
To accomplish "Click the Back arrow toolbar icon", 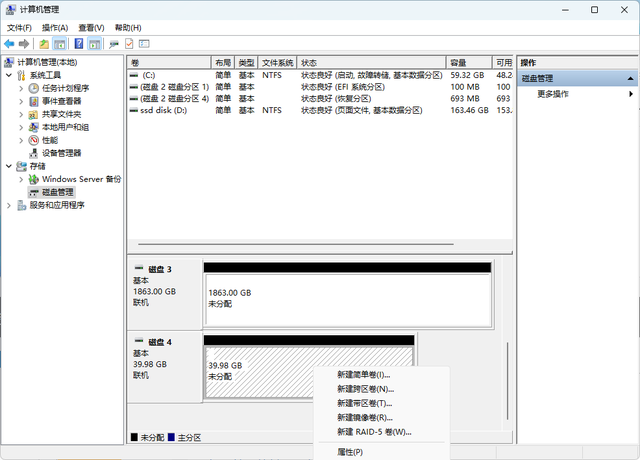I will click(x=9, y=44).
